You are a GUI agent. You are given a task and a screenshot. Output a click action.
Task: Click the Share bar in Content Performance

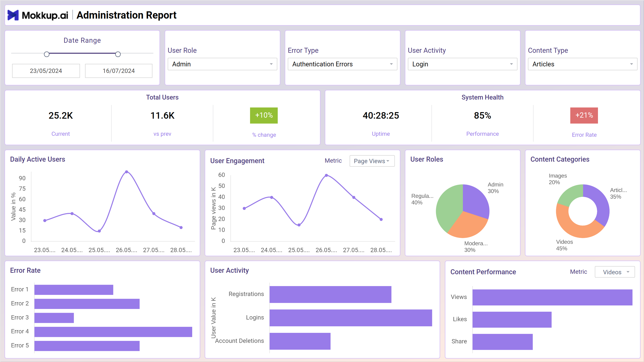tap(503, 342)
